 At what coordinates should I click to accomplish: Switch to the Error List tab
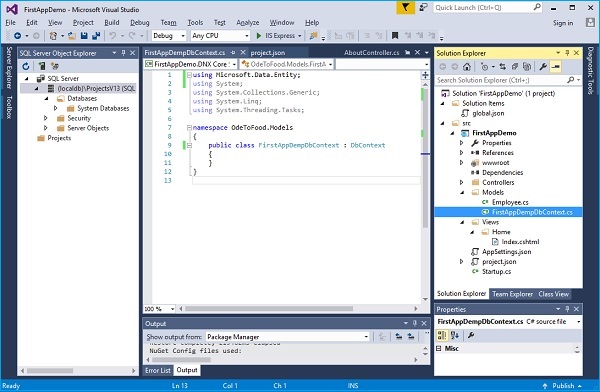[x=158, y=370]
